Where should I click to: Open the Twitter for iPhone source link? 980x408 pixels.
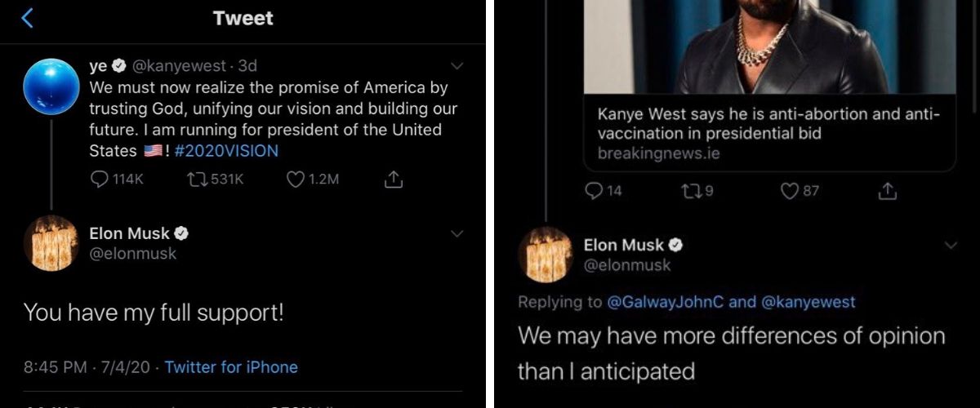pos(231,367)
